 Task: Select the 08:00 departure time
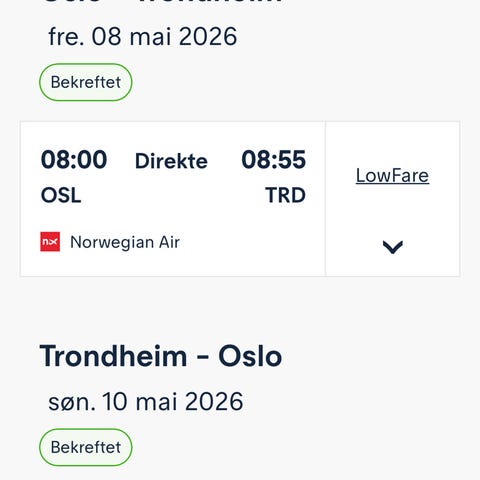coord(74,159)
